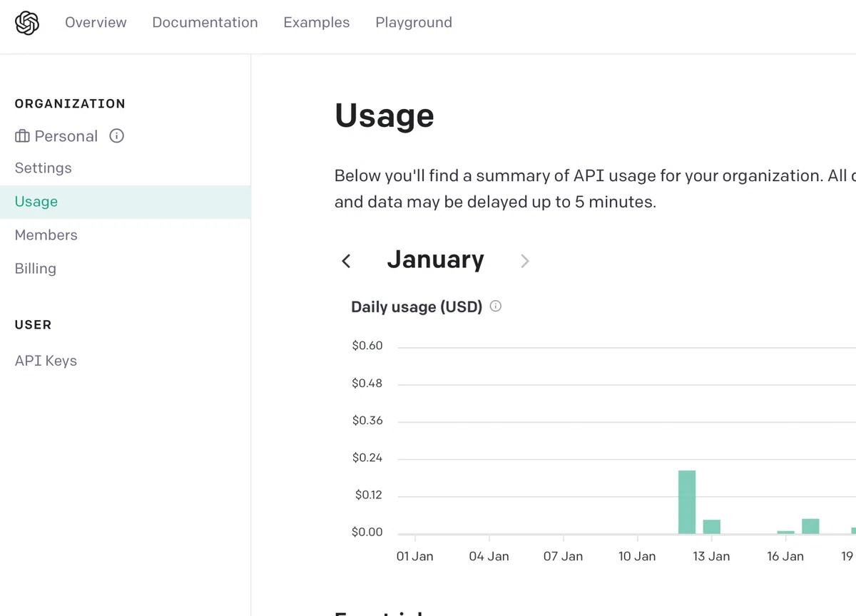Click the 04 Jan date label
Image resolution: width=856 pixels, height=616 pixels.
tap(489, 557)
